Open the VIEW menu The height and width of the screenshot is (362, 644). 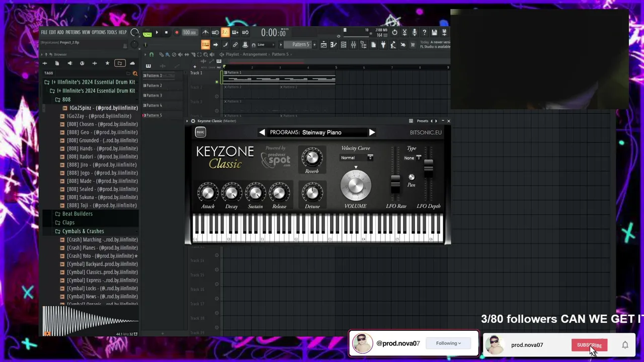(86, 33)
